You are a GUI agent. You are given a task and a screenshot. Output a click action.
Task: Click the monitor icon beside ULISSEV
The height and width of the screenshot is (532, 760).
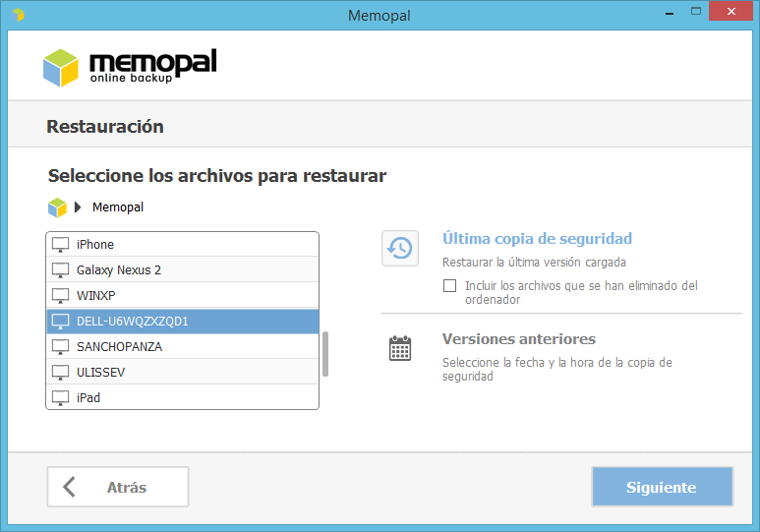[61, 373]
